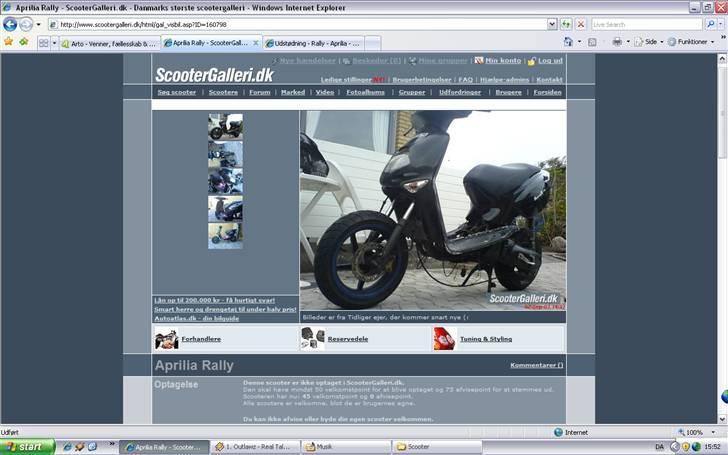Click the search magnifier icon

point(710,24)
